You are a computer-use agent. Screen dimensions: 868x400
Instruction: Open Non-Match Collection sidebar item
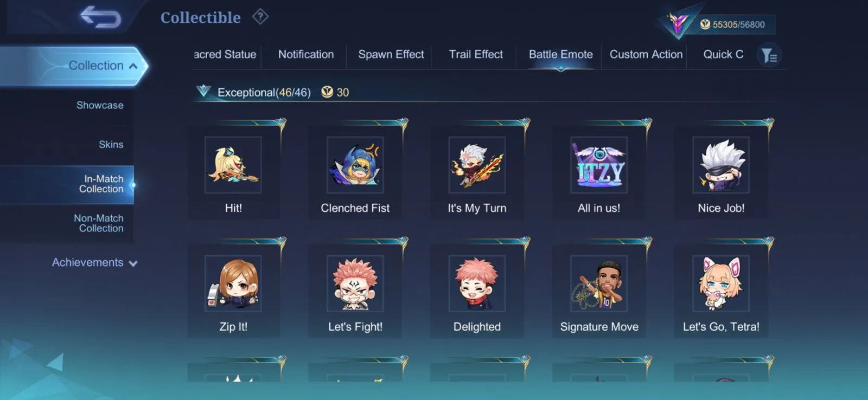[x=99, y=223]
